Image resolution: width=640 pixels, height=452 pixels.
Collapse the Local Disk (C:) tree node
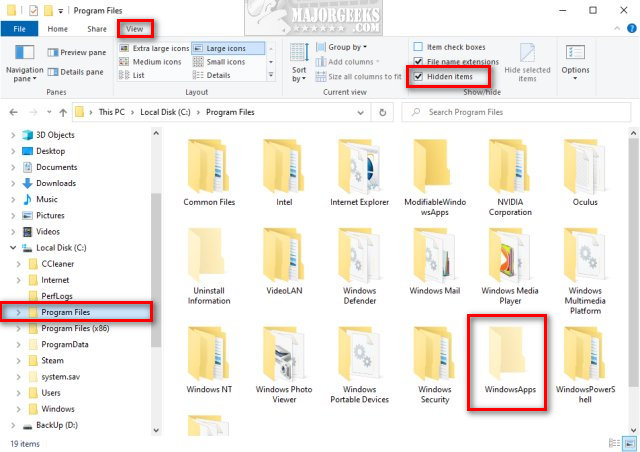pyautogui.click(x=13, y=247)
